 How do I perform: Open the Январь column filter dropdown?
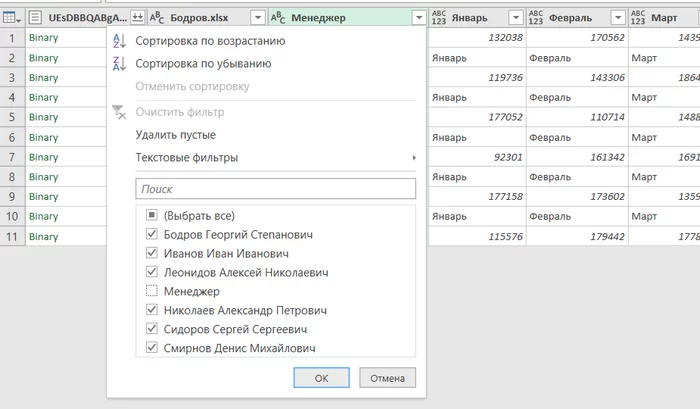click(516, 18)
